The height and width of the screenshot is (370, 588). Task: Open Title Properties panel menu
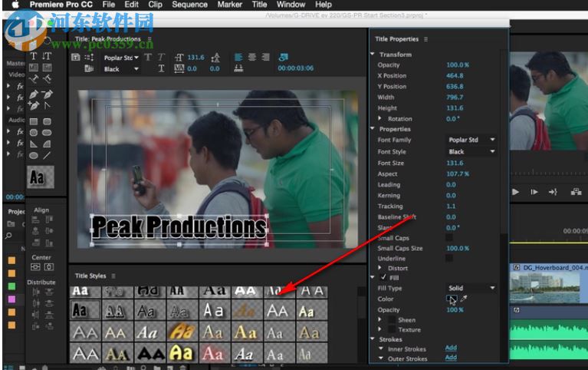coord(425,39)
